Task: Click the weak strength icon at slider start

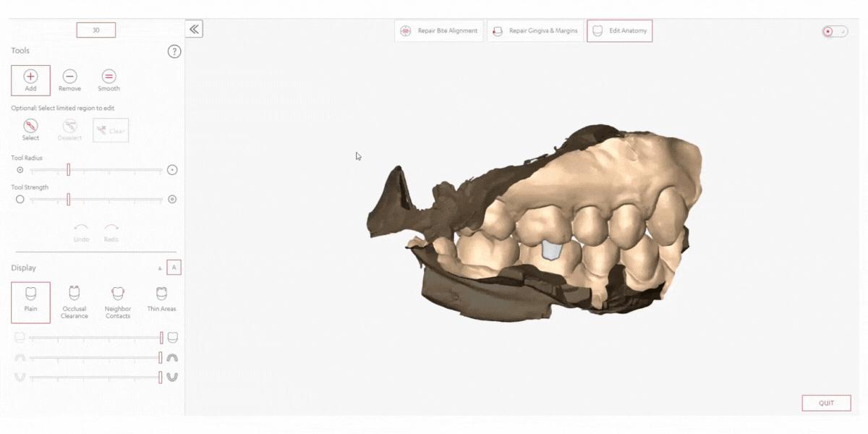Action: tap(20, 199)
